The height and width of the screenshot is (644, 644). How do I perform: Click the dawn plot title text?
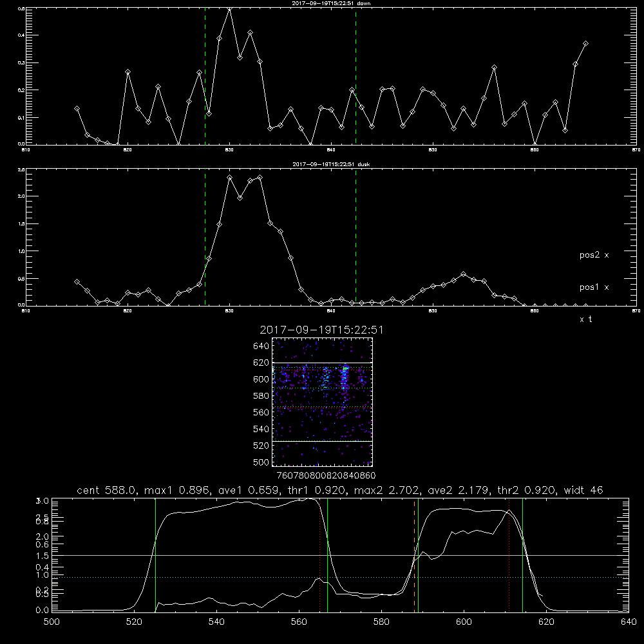point(331,3)
